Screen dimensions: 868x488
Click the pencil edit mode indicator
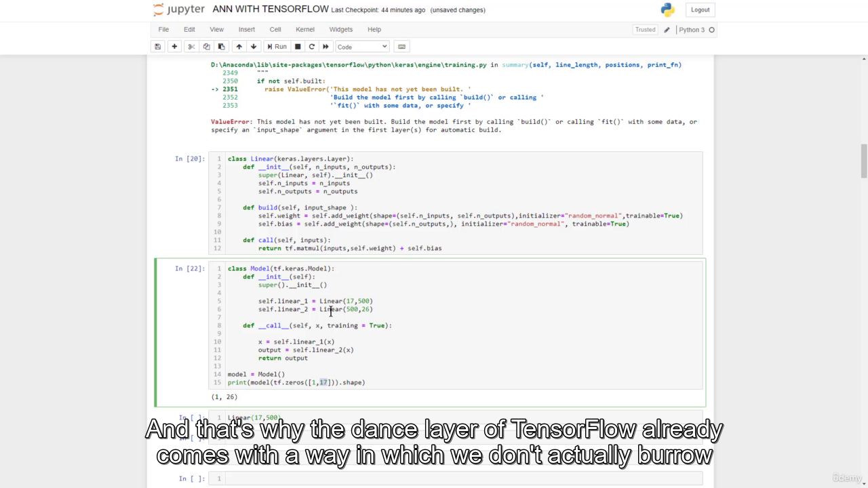[x=667, y=30]
